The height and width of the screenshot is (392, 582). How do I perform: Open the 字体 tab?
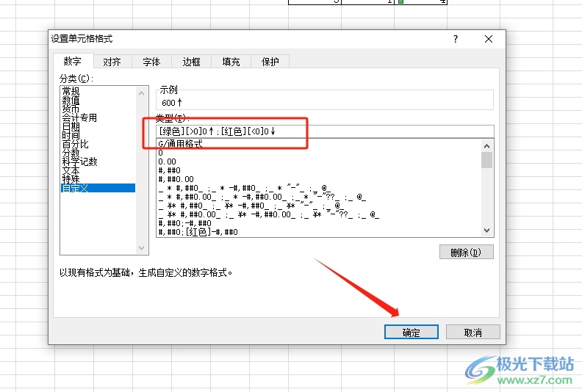(151, 62)
